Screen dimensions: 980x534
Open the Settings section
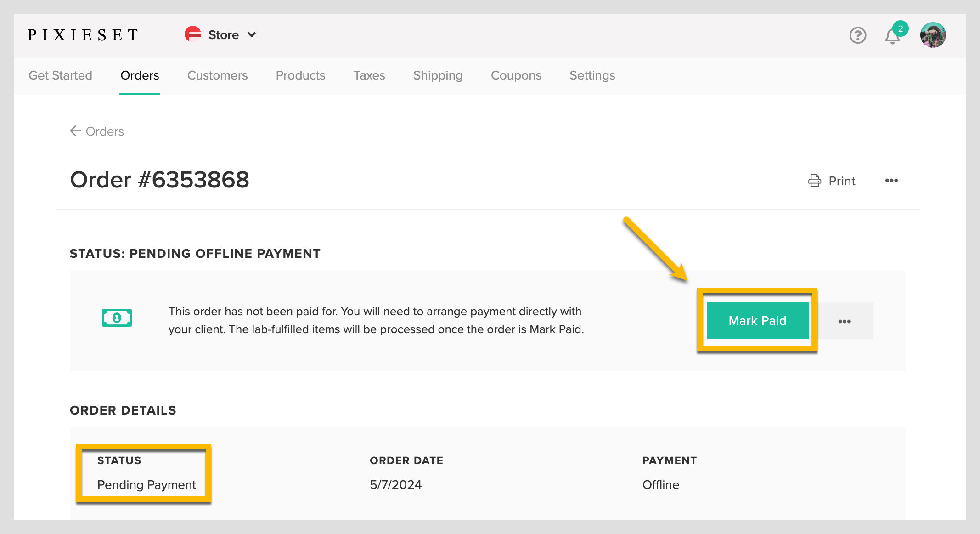[592, 75]
